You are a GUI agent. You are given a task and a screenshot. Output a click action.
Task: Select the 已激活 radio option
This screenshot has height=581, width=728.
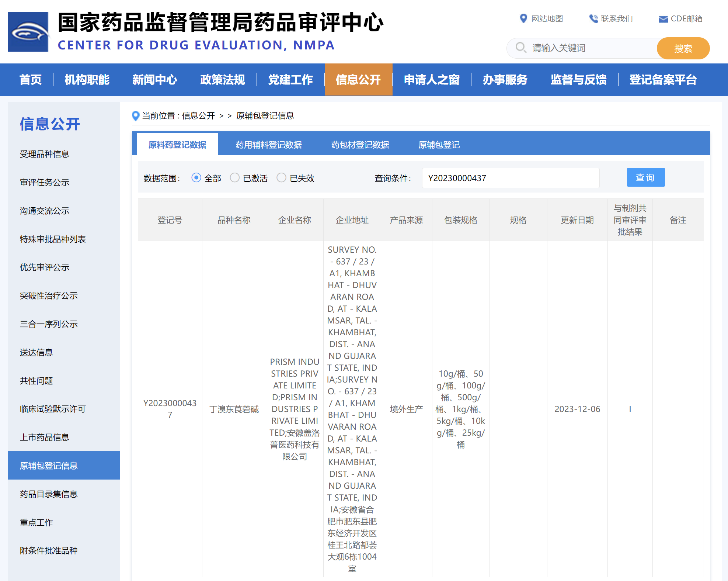[x=235, y=178]
